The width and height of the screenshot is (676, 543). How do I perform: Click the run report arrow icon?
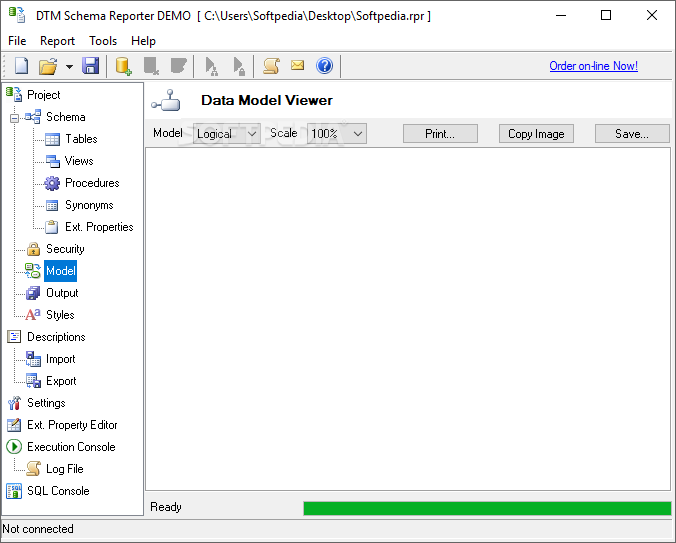[x=211, y=66]
